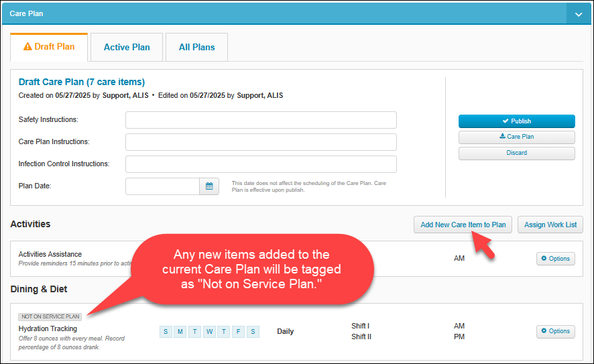594x364 pixels.
Task: Click the NOT ON SERVICE PLAN tag
Action: click(x=50, y=316)
